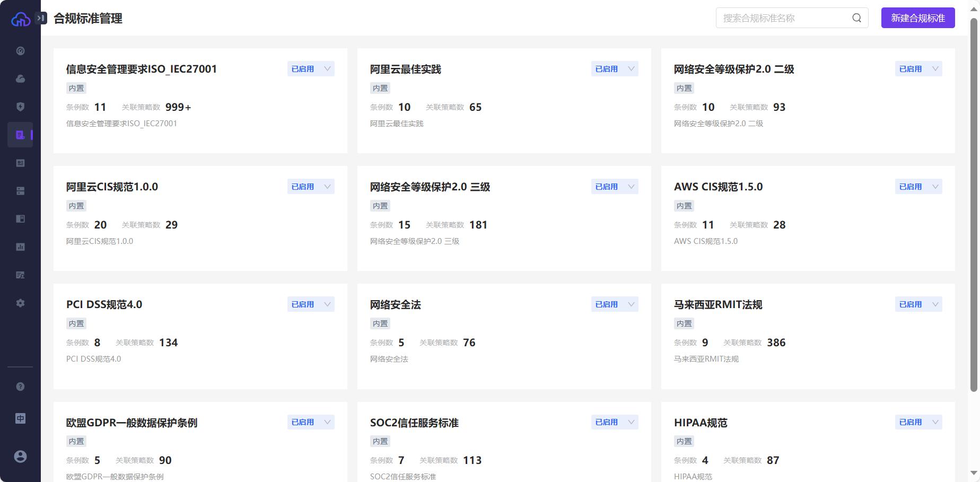Screen dimensions: 980x482
Task: Open the checklist tasks sidebar icon
Action: coord(20,275)
